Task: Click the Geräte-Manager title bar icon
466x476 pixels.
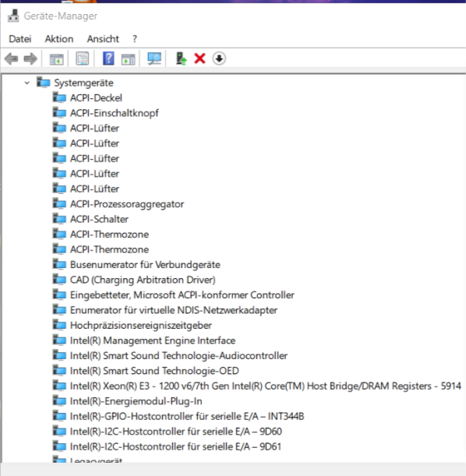Action: 13,16
